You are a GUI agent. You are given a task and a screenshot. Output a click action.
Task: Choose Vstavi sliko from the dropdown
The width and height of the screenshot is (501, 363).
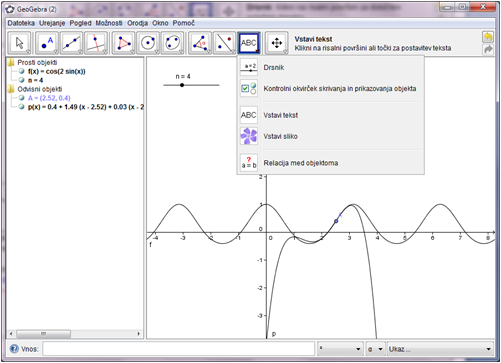click(332, 136)
